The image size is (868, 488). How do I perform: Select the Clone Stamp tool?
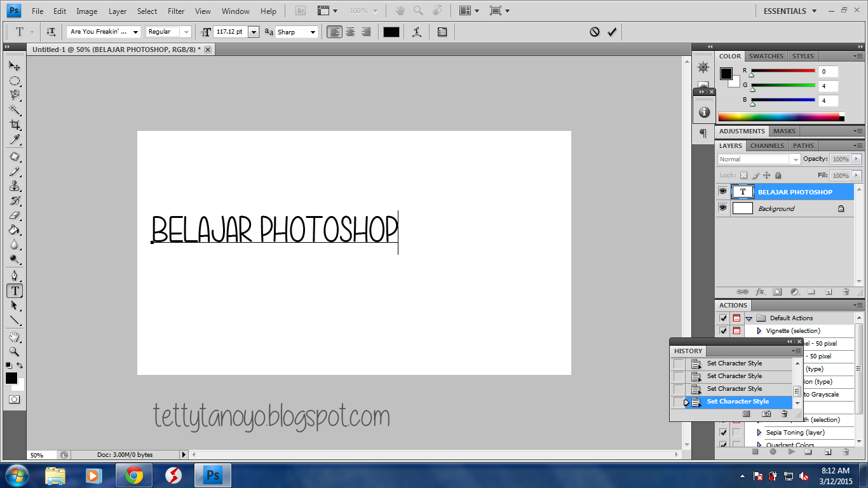(14, 186)
